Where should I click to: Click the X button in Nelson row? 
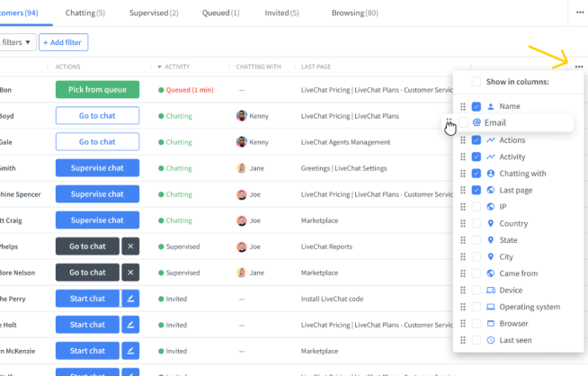130,273
